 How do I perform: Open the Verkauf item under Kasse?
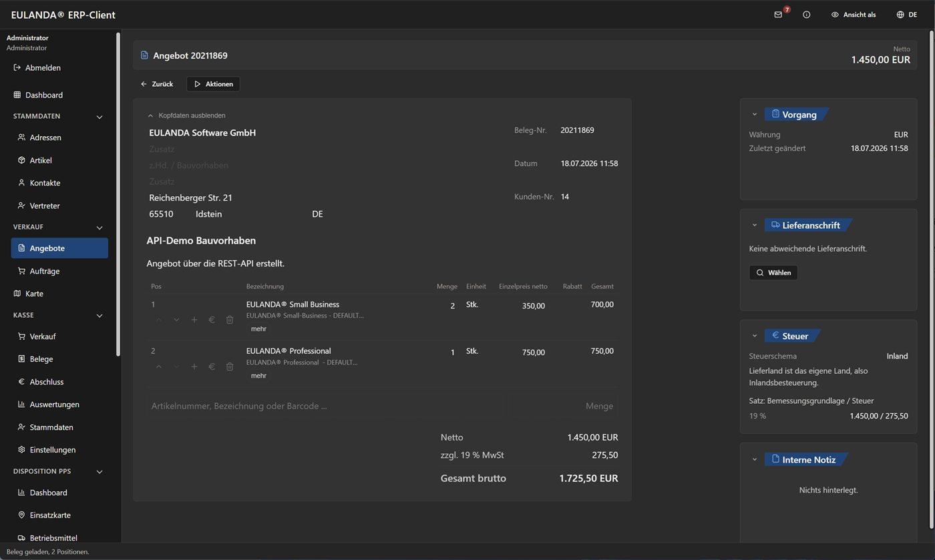[x=59, y=336]
